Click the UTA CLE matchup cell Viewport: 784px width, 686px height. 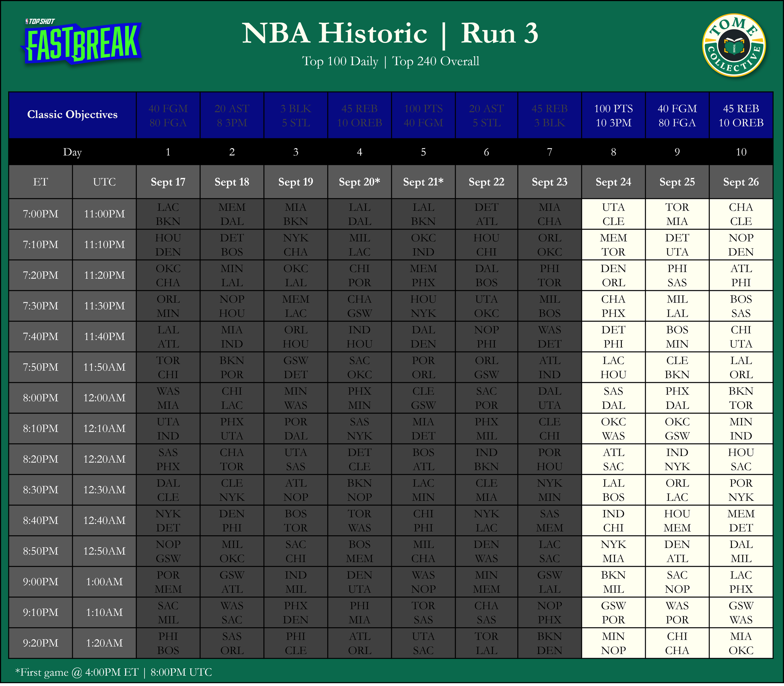click(x=613, y=214)
